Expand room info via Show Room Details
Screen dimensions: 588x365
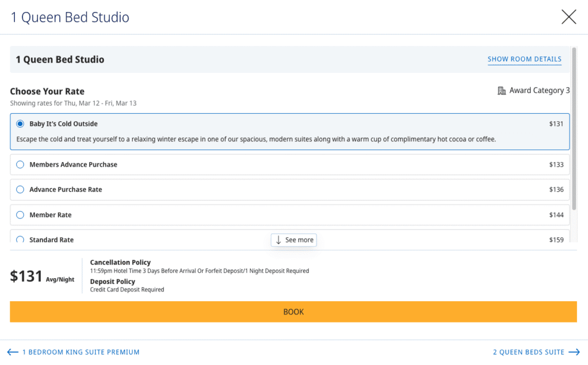click(x=524, y=59)
